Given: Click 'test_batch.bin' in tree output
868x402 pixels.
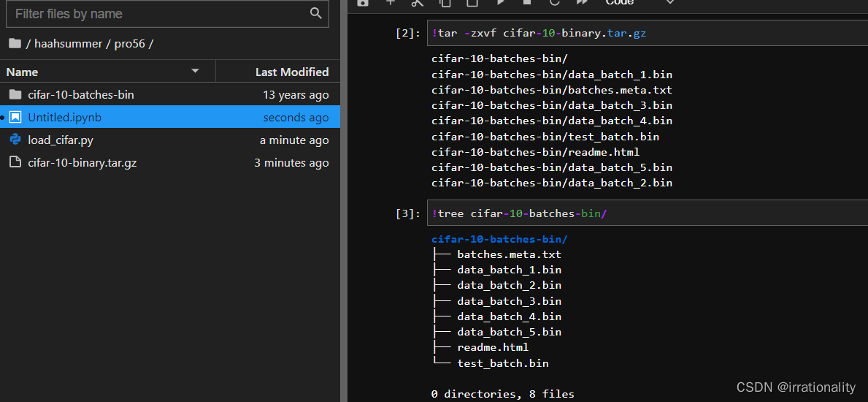Looking at the screenshot, I should coord(503,363).
